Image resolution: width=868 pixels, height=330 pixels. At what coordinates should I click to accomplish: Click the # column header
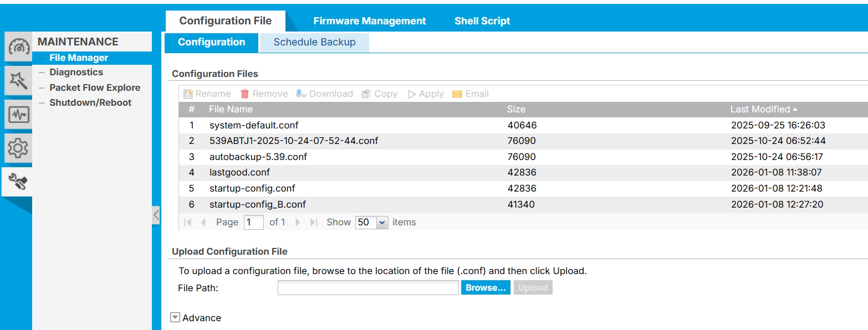(192, 109)
